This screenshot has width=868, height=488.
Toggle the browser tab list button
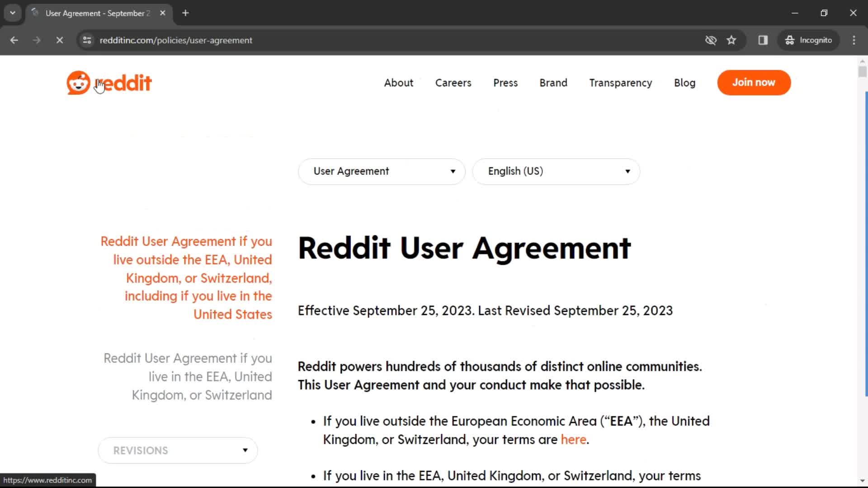click(x=13, y=13)
